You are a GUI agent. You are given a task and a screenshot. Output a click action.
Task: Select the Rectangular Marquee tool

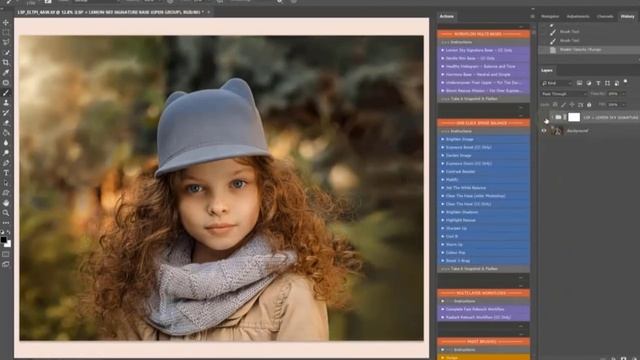coord(6,33)
